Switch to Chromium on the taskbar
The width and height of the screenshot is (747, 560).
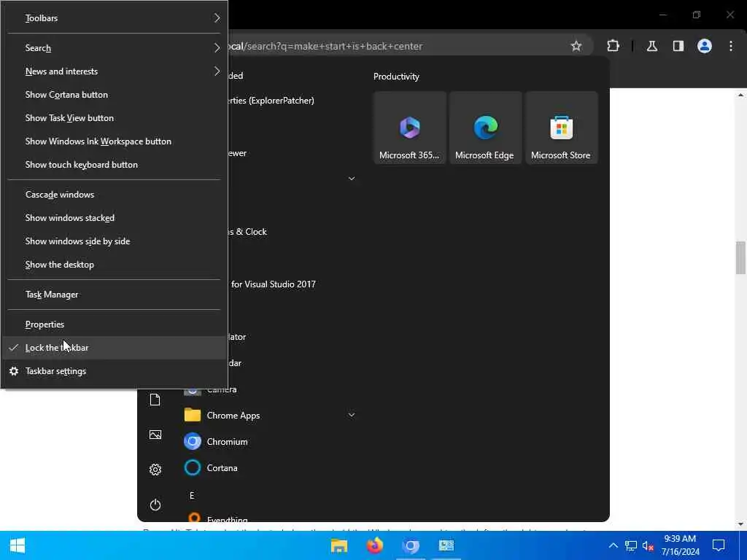point(411,545)
